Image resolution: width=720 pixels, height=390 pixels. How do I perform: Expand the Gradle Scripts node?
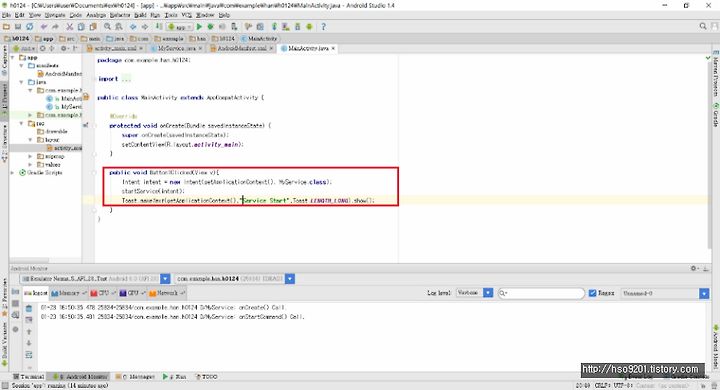[13, 173]
